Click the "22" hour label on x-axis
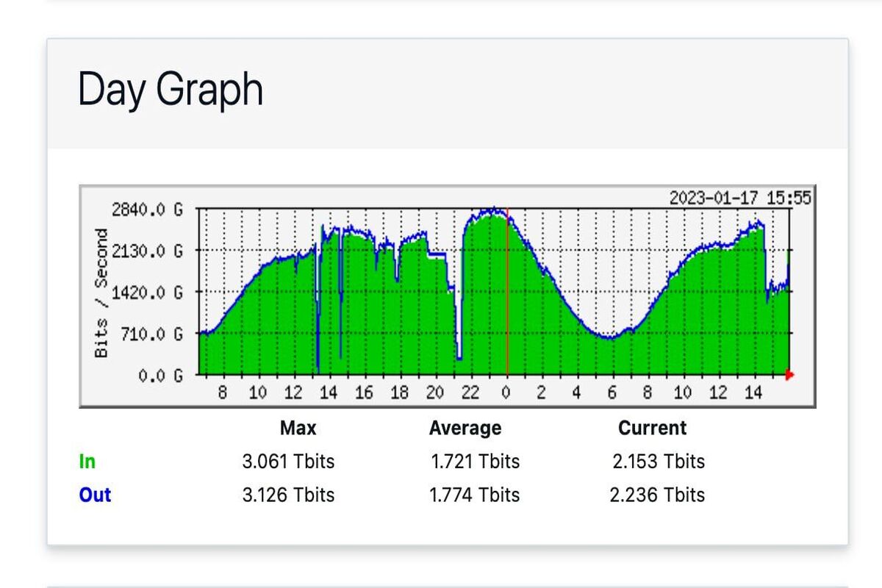 (x=470, y=393)
